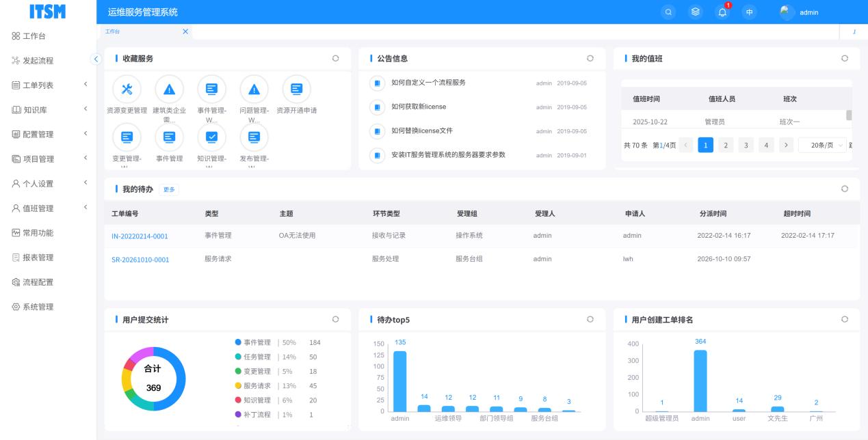
Task: Open ticket IN-20220214-0001
Action: point(140,236)
